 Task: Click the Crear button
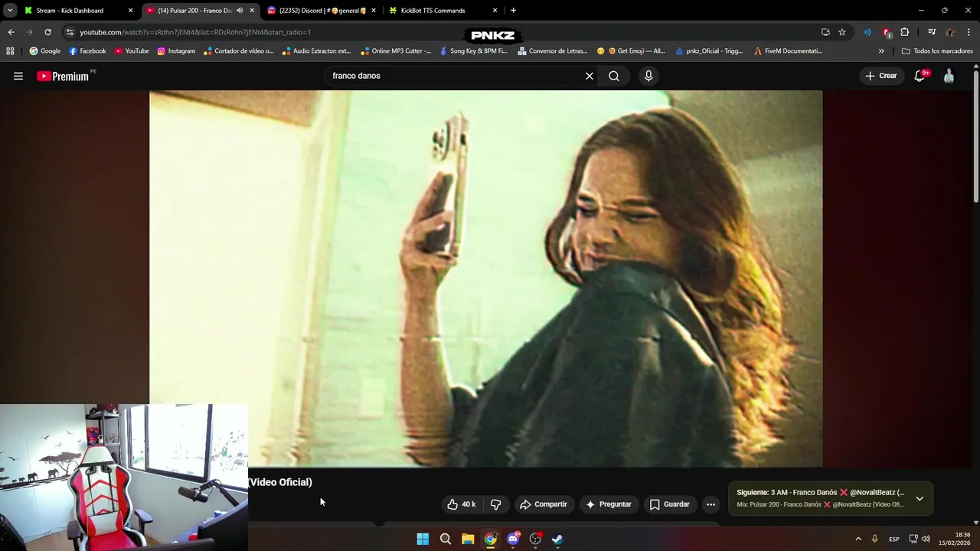coord(880,76)
